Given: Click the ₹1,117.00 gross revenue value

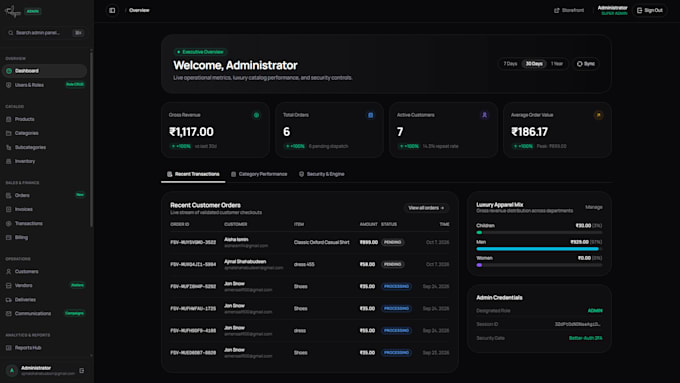Looking at the screenshot, I should click(x=191, y=132).
